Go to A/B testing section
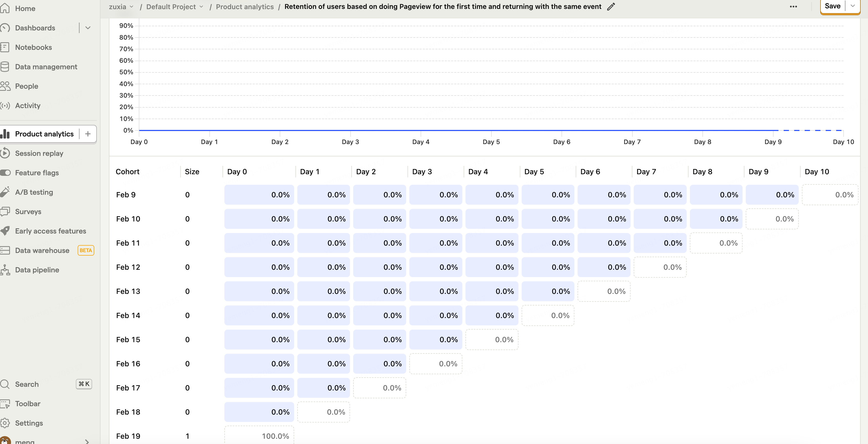The image size is (868, 444). click(34, 192)
